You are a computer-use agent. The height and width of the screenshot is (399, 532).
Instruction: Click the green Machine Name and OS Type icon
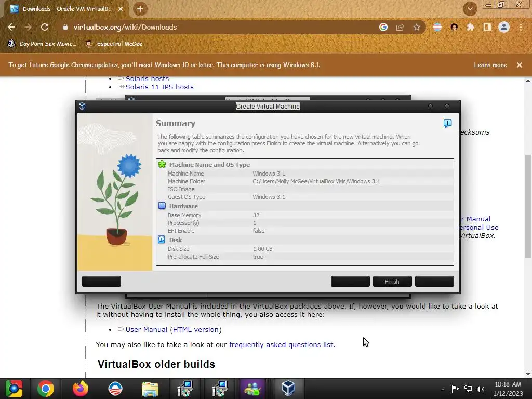[x=162, y=164]
